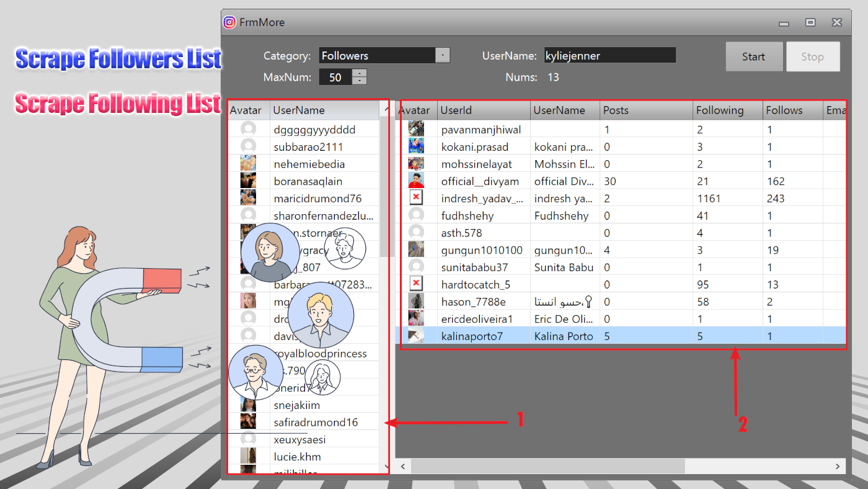Increase MaxNum with the up arrow
The height and width of the screenshot is (489, 868).
pyautogui.click(x=360, y=73)
